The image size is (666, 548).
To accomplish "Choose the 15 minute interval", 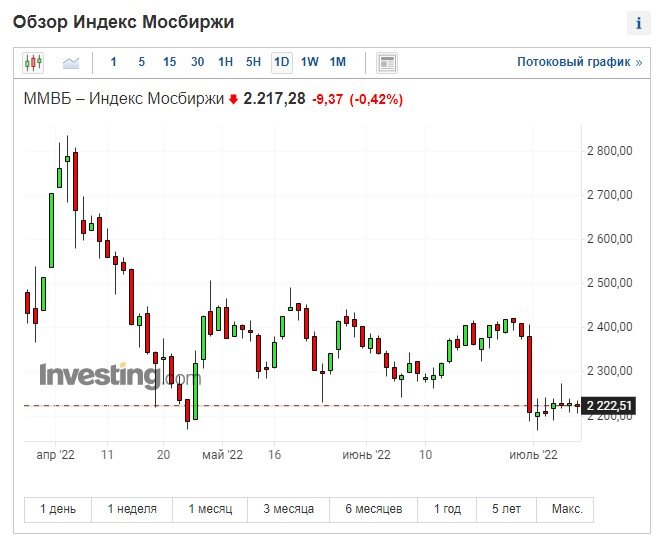I will point(169,62).
